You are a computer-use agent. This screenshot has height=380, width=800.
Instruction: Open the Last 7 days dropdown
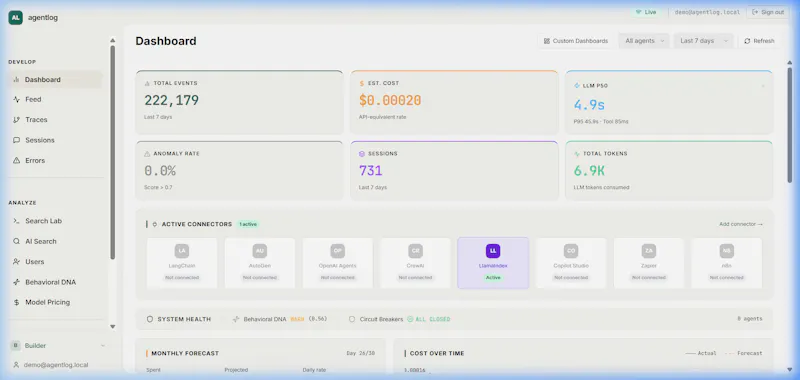click(704, 41)
